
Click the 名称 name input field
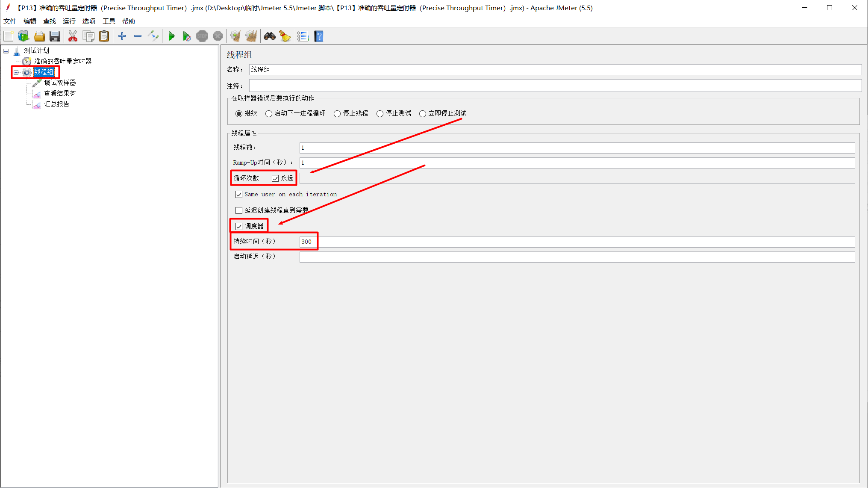[555, 70]
